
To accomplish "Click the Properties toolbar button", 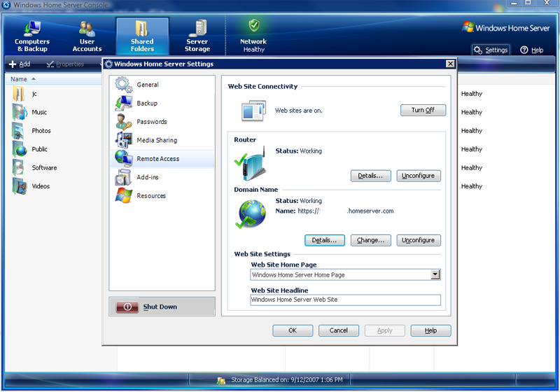I will tap(65, 64).
